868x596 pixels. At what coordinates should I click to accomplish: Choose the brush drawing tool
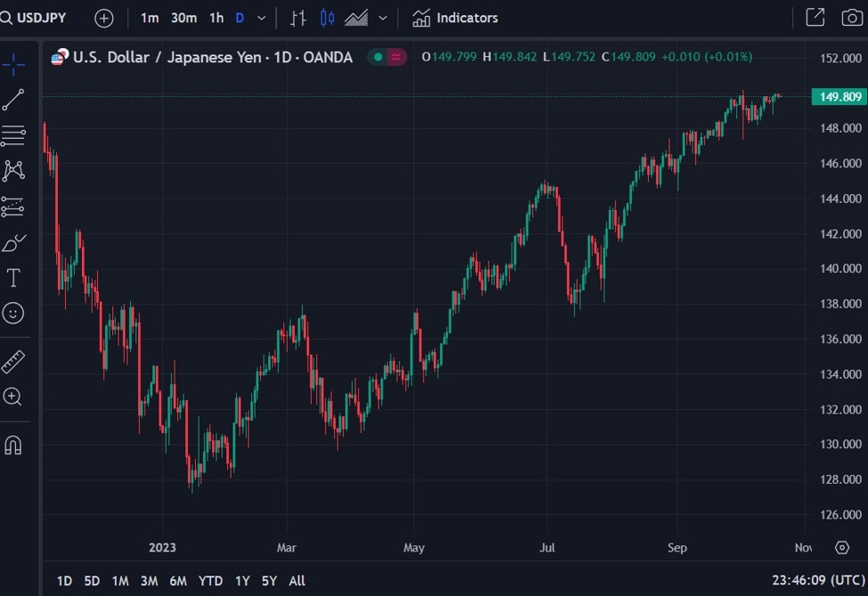[13, 242]
